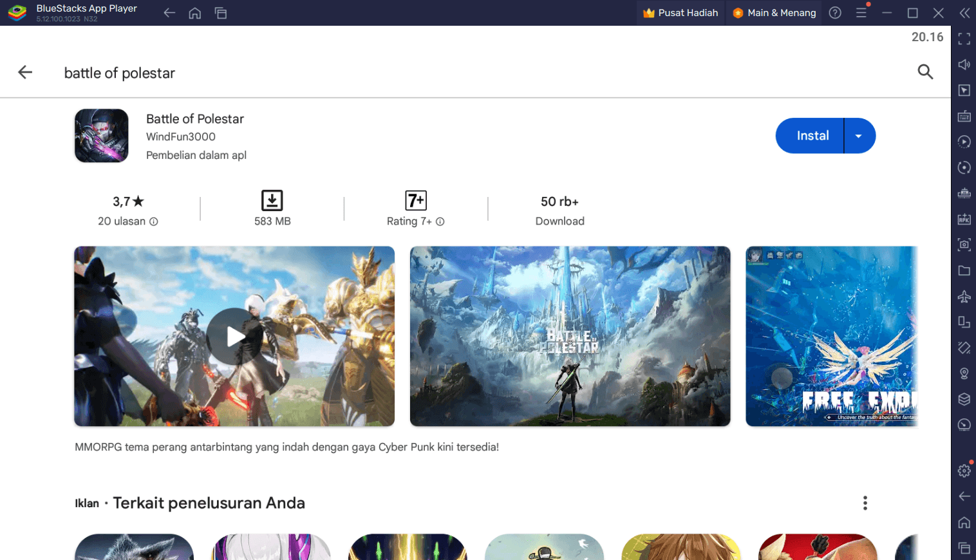Click the 'Battle of Polestar' app title
This screenshot has height=560, width=976.
point(195,119)
